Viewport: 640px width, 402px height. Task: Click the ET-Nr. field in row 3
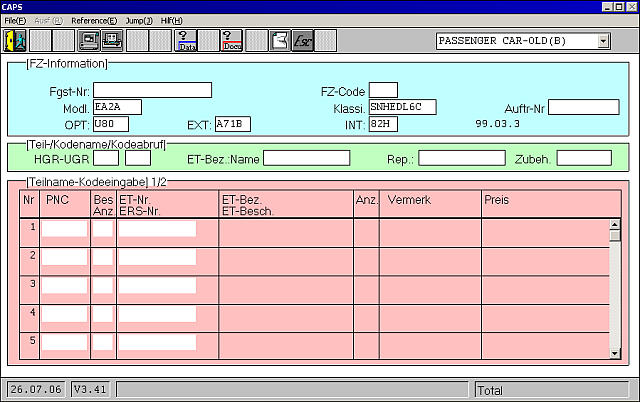157,285
